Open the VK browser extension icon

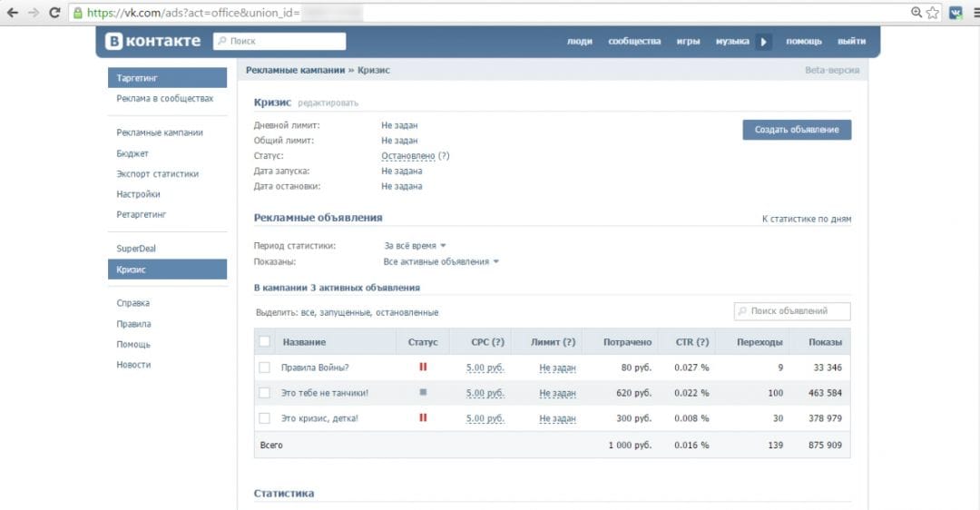955,13
